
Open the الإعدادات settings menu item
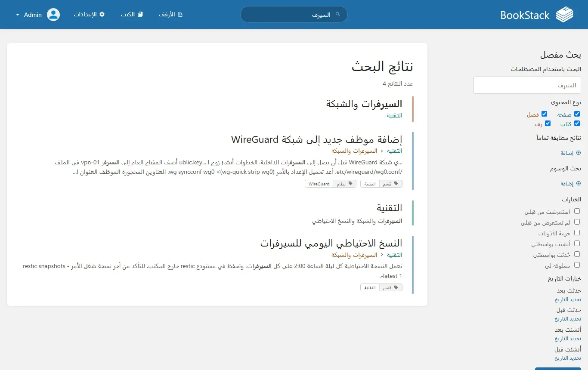89,15
